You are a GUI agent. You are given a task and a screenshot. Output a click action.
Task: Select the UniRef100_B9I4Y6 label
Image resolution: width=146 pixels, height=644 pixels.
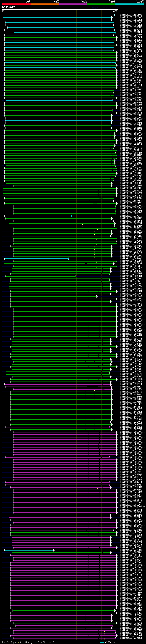131,58
